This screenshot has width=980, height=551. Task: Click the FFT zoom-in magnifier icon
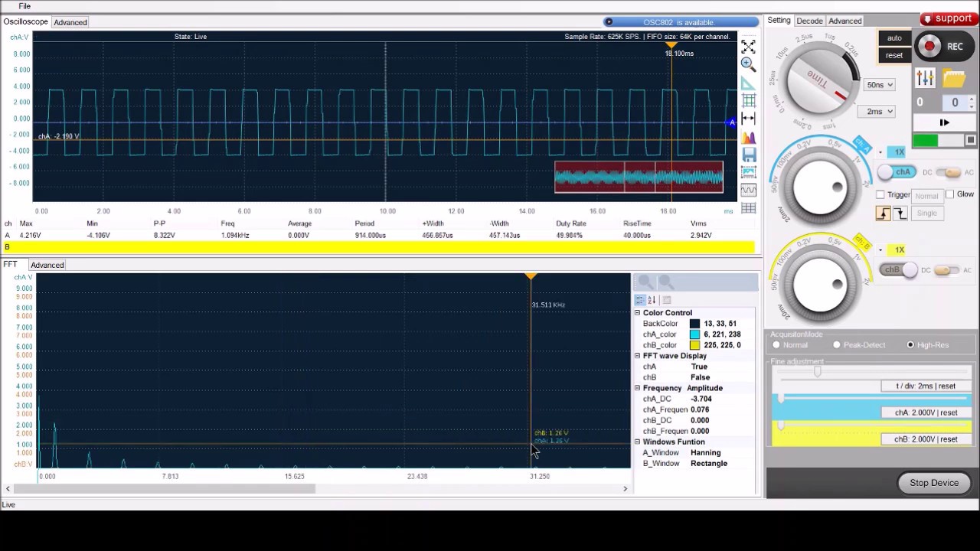coord(645,282)
